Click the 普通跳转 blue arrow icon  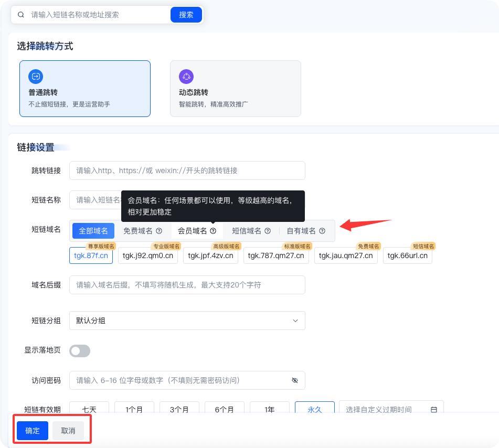[x=36, y=77]
